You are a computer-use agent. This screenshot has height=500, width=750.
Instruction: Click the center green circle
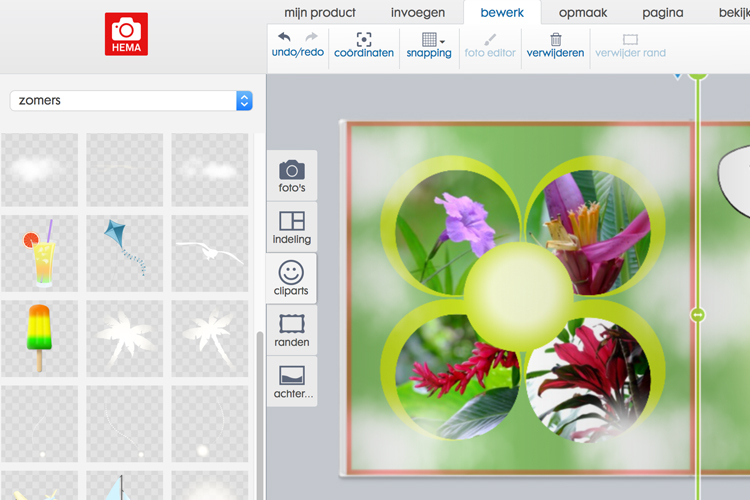pos(518,297)
